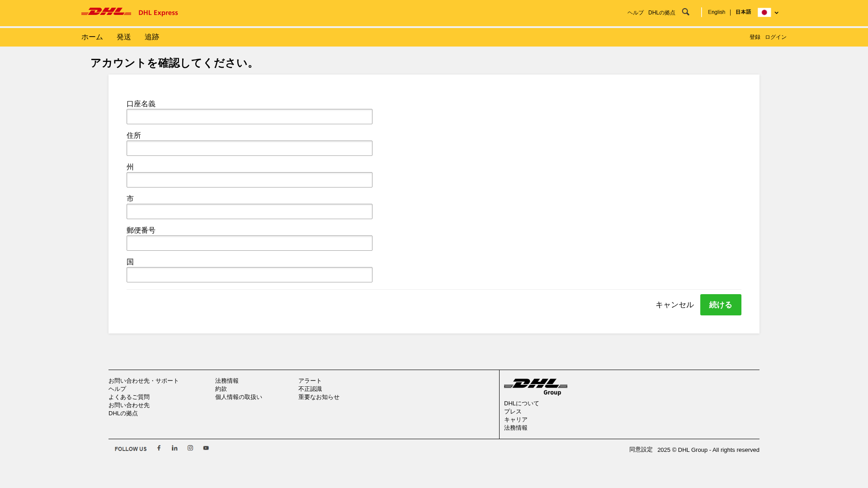Select 日本語 as the language

(x=743, y=12)
